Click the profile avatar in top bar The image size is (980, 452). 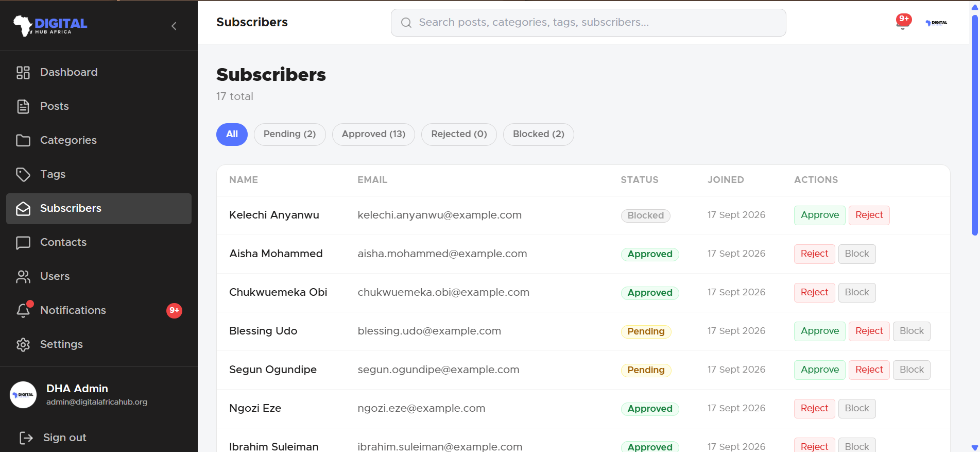tap(936, 23)
